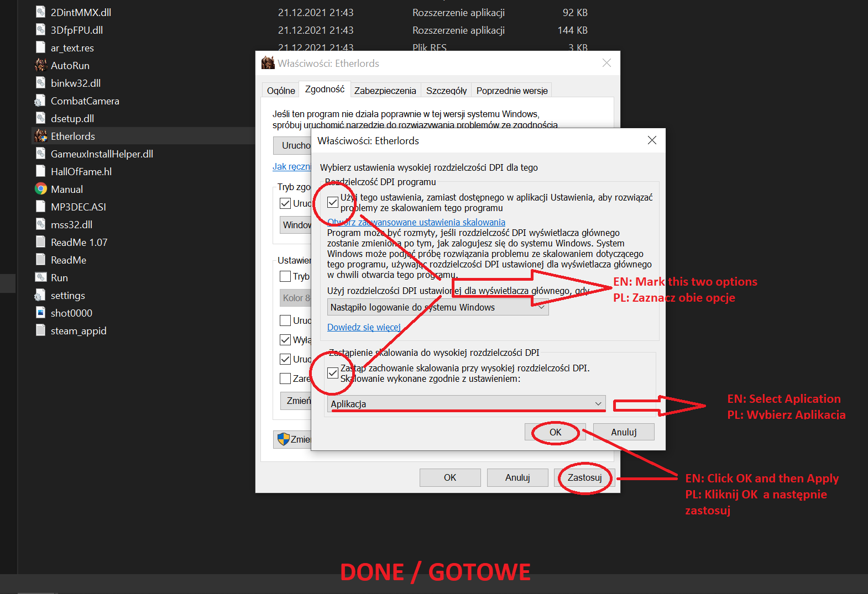Click the Etherlords executable icon in file list
This screenshot has height=594, width=868.
[40, 136]
